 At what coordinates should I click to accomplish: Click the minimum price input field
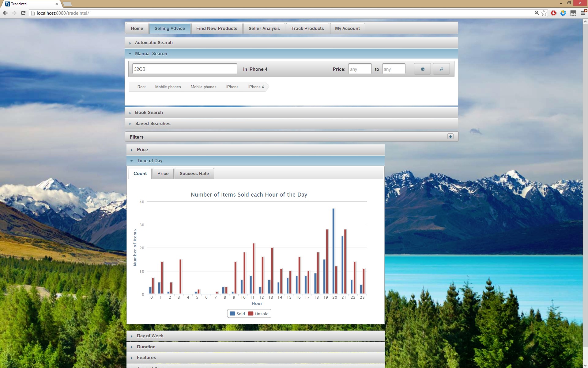pos(360,69)
